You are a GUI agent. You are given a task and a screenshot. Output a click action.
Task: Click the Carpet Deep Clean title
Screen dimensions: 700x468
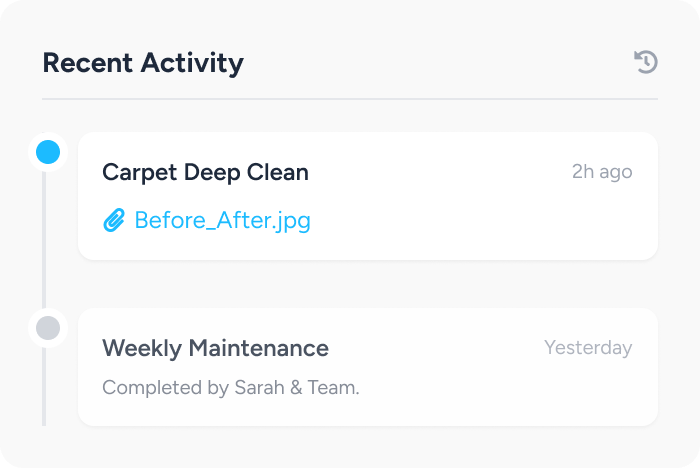(x=205, y=172)
